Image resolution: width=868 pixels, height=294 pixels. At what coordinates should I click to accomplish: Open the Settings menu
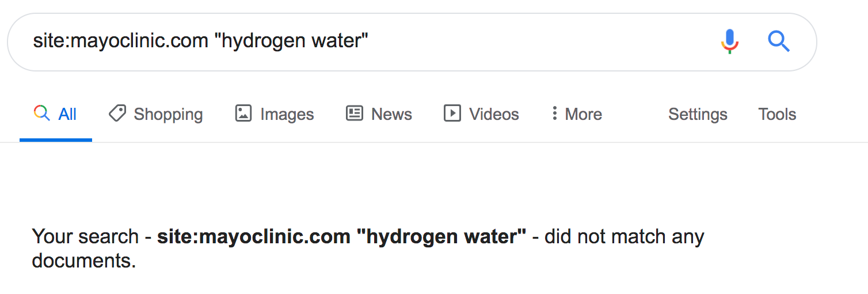(x=698, y=114)
